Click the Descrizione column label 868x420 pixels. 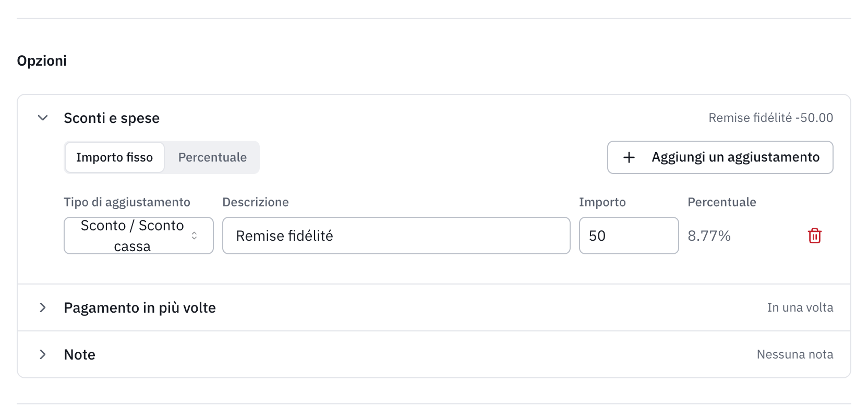pyautogui.click(x=256, y=202)
